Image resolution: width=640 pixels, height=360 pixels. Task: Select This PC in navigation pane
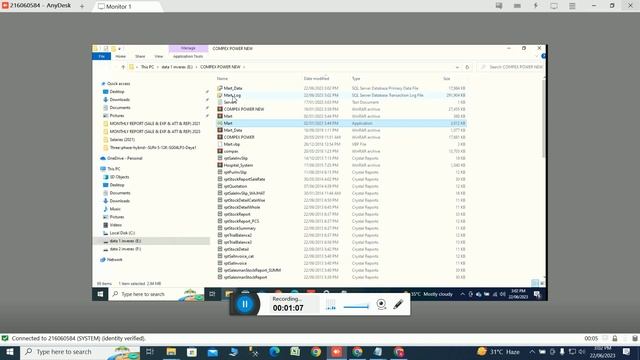113,169
